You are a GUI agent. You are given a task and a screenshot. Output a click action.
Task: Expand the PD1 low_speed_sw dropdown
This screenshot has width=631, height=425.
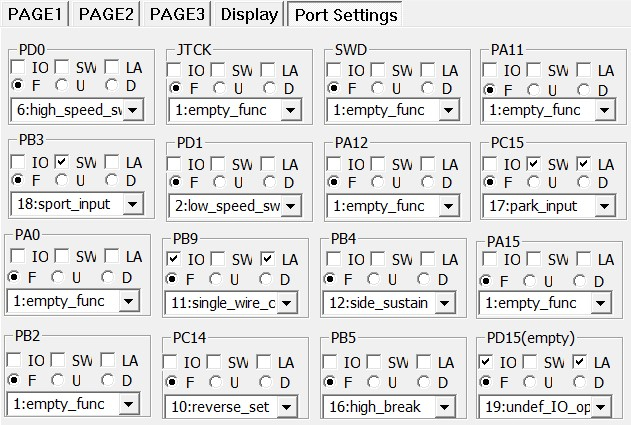click(290, 206)
